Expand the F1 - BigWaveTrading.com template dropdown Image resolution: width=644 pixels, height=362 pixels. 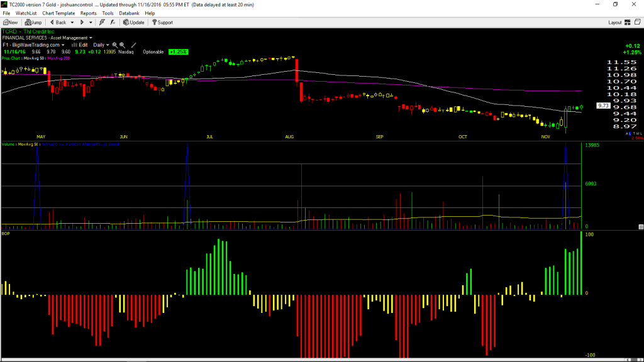pyautogui.click(x=63, y=45)
